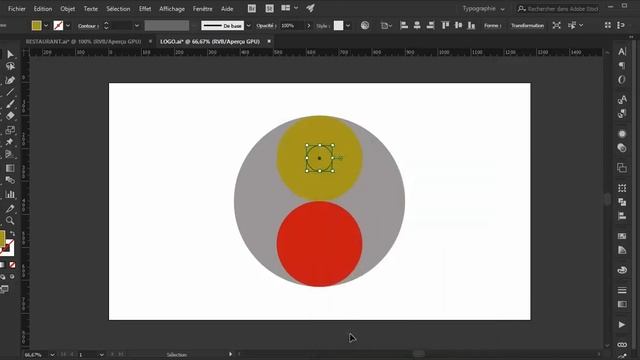This screenshot has height=360, width=640.
Task: Select the Lasso tool
Action: (x=10, y=67)
